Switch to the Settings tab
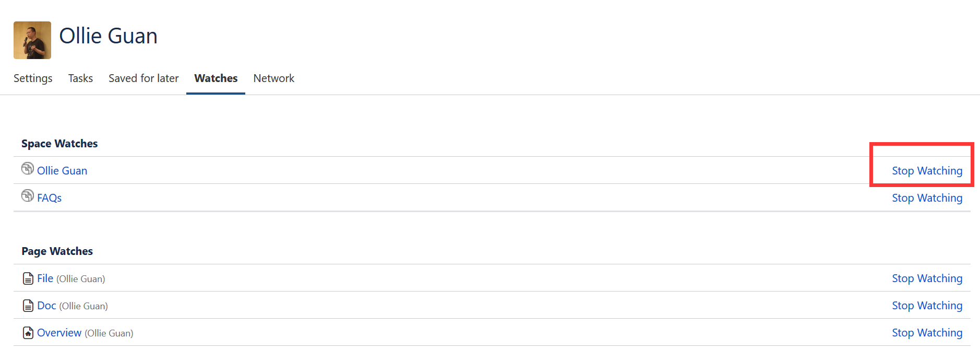Image resolution: width=980 pixels, height=349 pixels. [32, 78]
